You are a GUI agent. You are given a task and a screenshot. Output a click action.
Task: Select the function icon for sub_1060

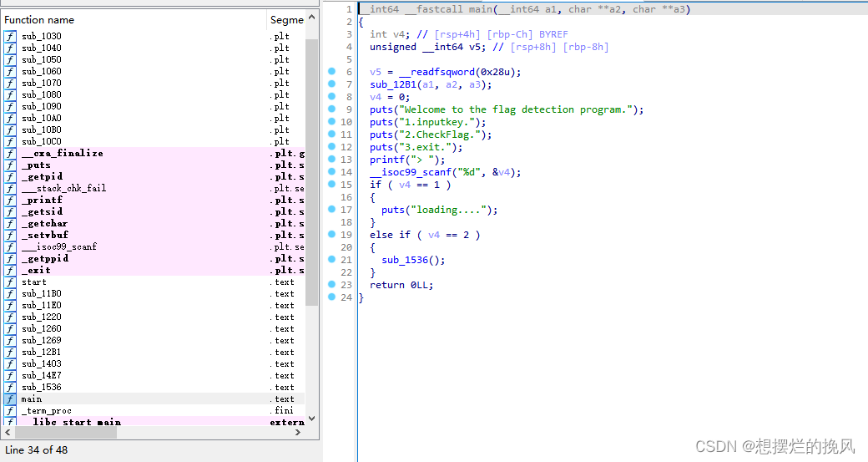[x=10, y=71]
